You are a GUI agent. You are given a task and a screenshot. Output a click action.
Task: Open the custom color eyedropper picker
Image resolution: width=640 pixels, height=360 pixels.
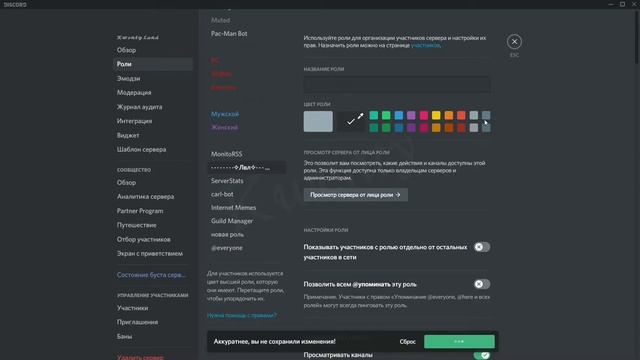pyautogui.click(x=351, y=121)
